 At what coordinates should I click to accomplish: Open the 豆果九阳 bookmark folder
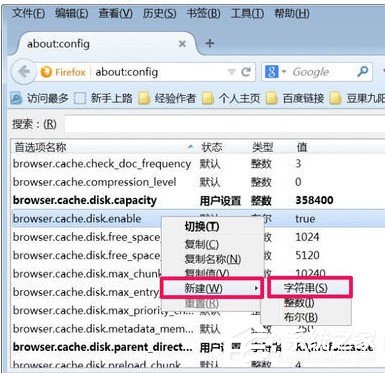pos(357,98)
